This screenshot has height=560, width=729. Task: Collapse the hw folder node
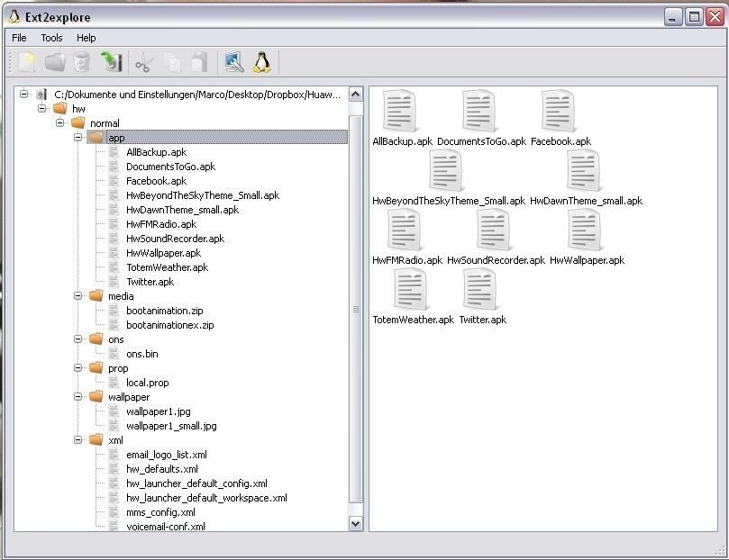coord(41,109)
